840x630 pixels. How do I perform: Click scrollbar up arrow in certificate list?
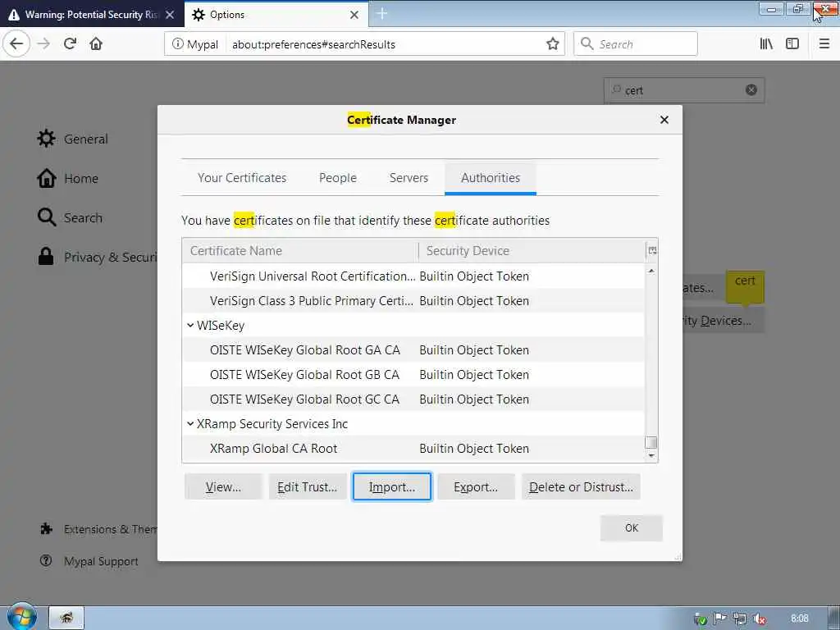(x=651, y=271)
